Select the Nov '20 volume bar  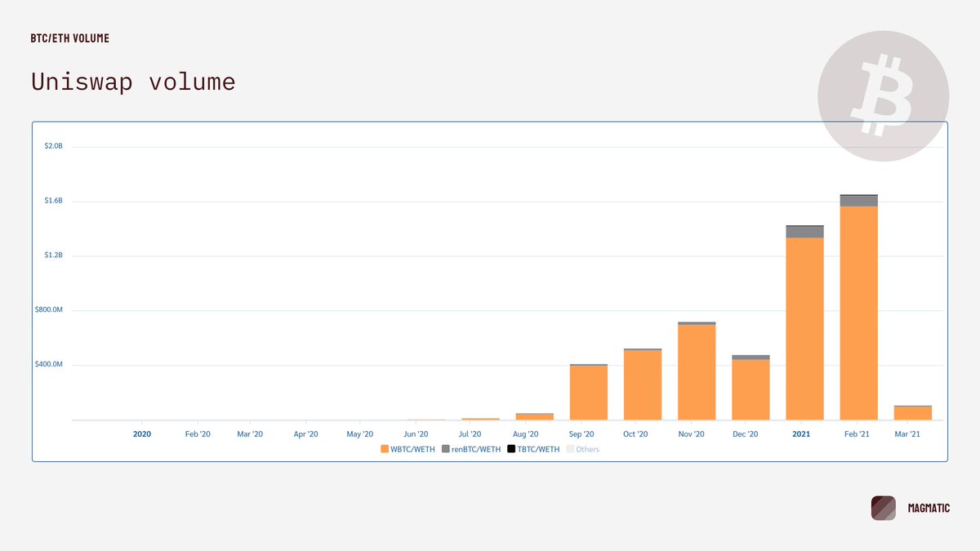click(697, 371)
